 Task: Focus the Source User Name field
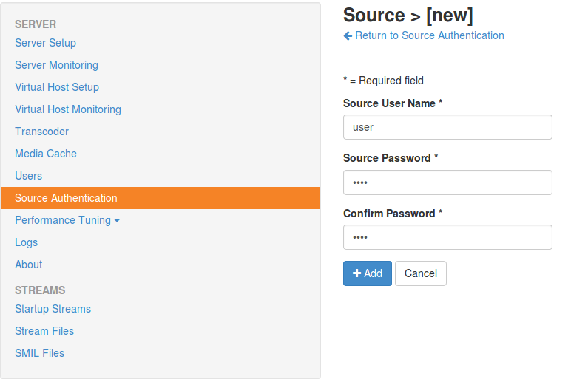447,127
